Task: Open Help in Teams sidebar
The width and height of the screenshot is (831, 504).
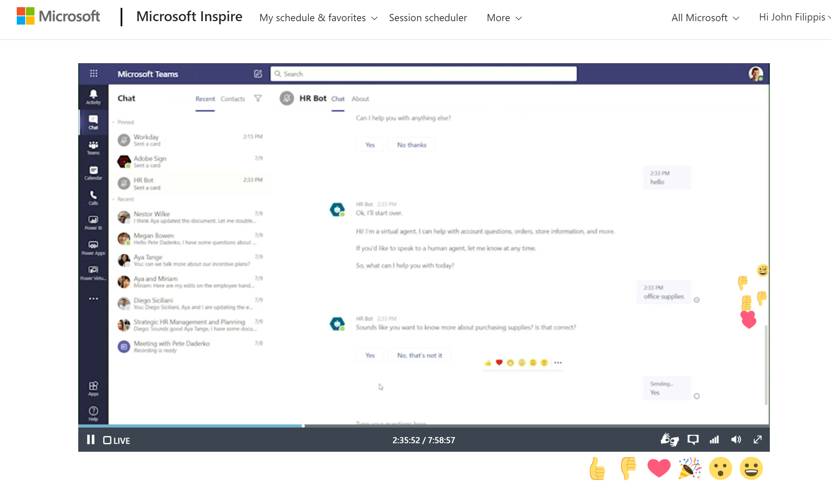Action: click(x=93, y=414)
